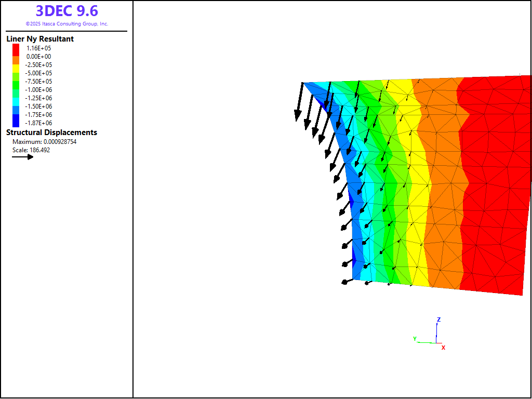
Task: Click the -1.00E+06 legend value label
Action: (39, 89)
